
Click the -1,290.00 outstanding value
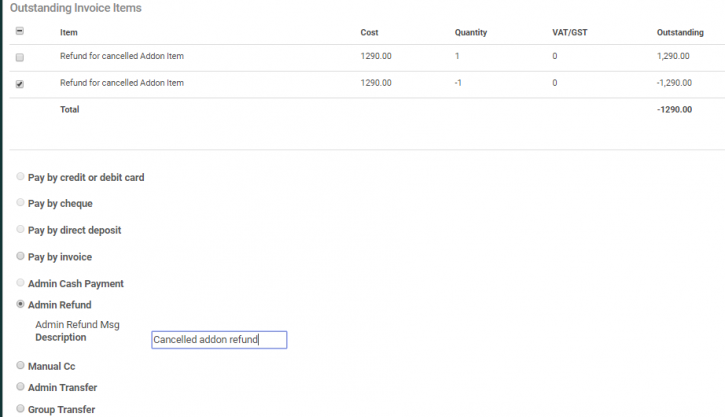(674, 83)
